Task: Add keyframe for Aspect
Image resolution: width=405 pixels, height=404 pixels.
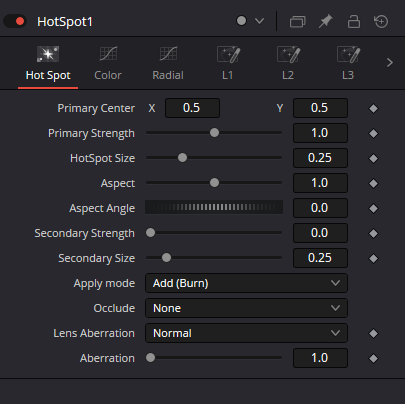Action: tap(373, 183)
